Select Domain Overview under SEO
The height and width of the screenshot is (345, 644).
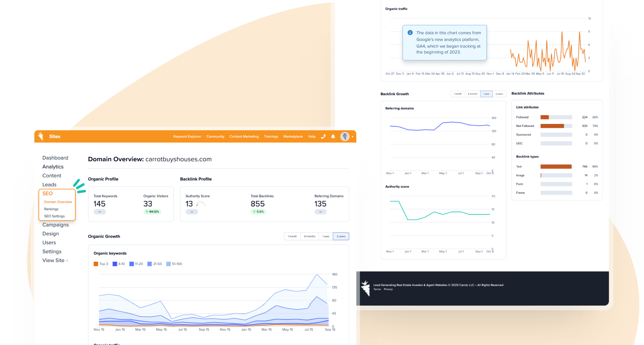[58, 202]
